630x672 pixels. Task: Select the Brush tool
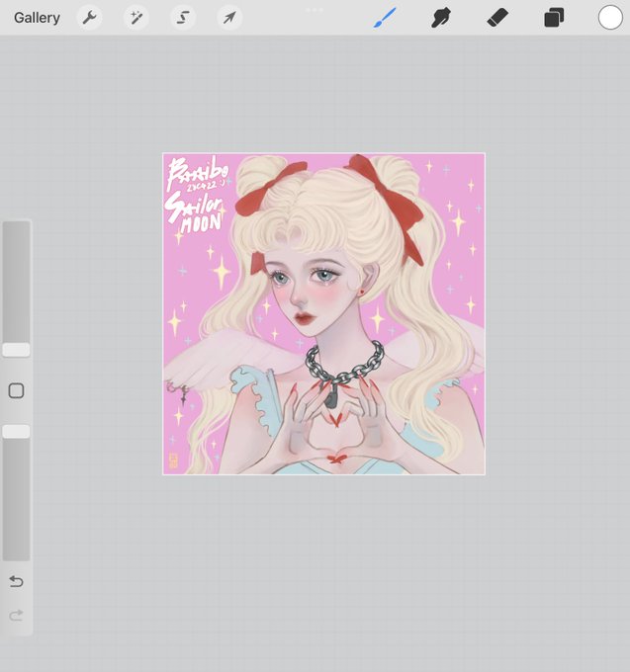pyautogui.click(x=385, y=18)
